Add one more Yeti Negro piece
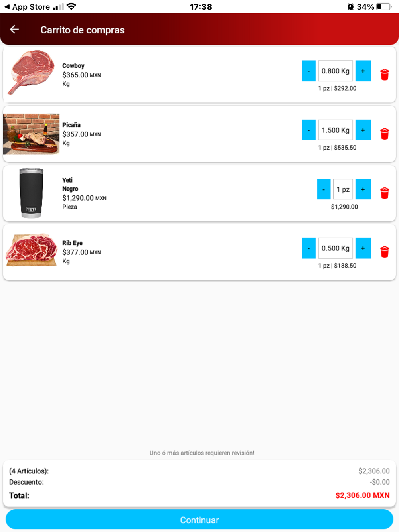Screen dimensions: 399x532 [363, 189]
